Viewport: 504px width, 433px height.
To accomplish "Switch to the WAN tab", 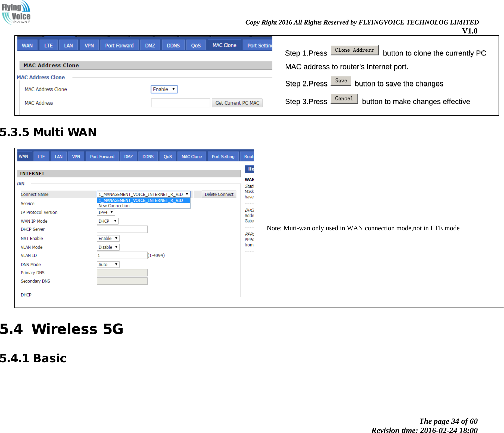I will tap(27, 45).
